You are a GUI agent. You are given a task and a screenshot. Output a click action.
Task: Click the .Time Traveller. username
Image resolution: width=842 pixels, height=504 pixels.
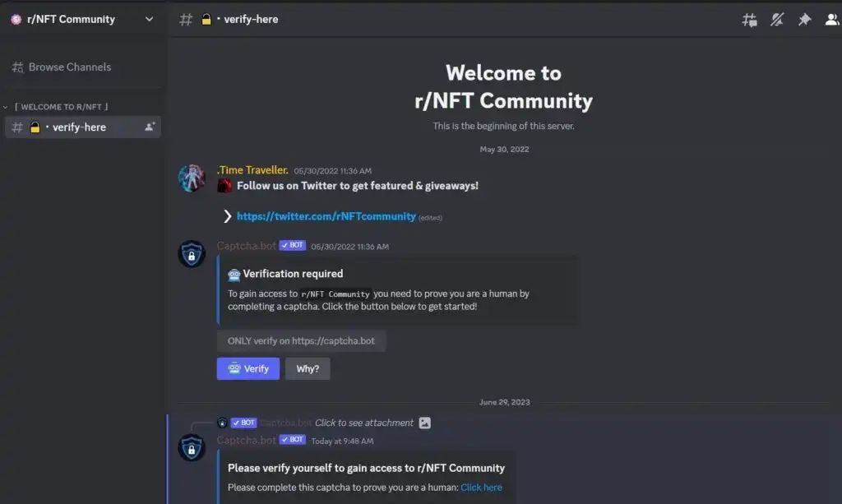pos(252,170)
